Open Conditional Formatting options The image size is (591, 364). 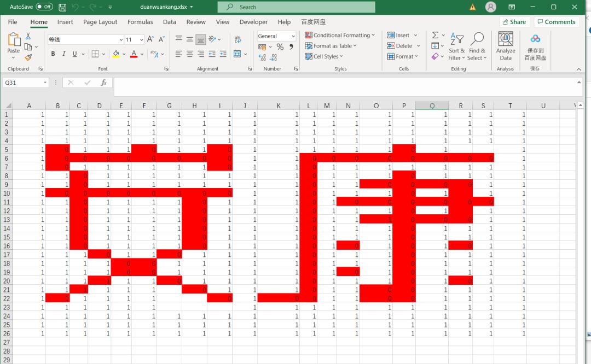point(339,35)
